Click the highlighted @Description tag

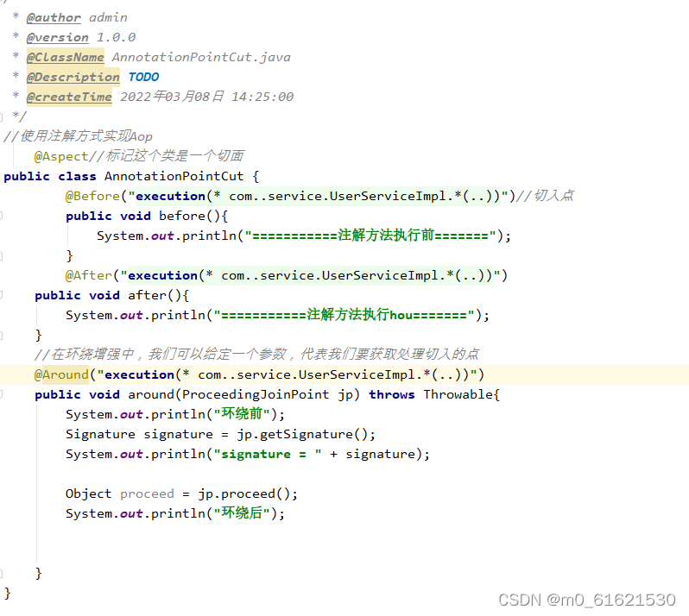[73, 77]
